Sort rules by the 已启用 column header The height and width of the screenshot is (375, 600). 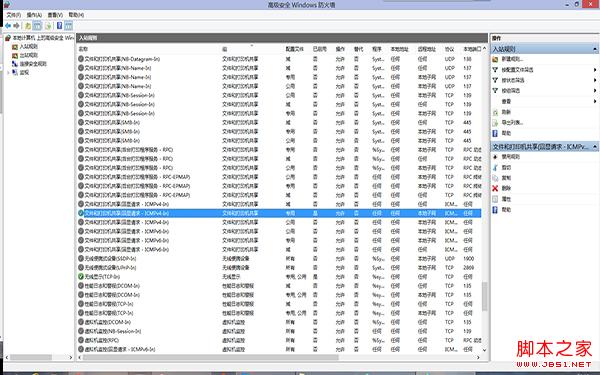click(321, 49)
